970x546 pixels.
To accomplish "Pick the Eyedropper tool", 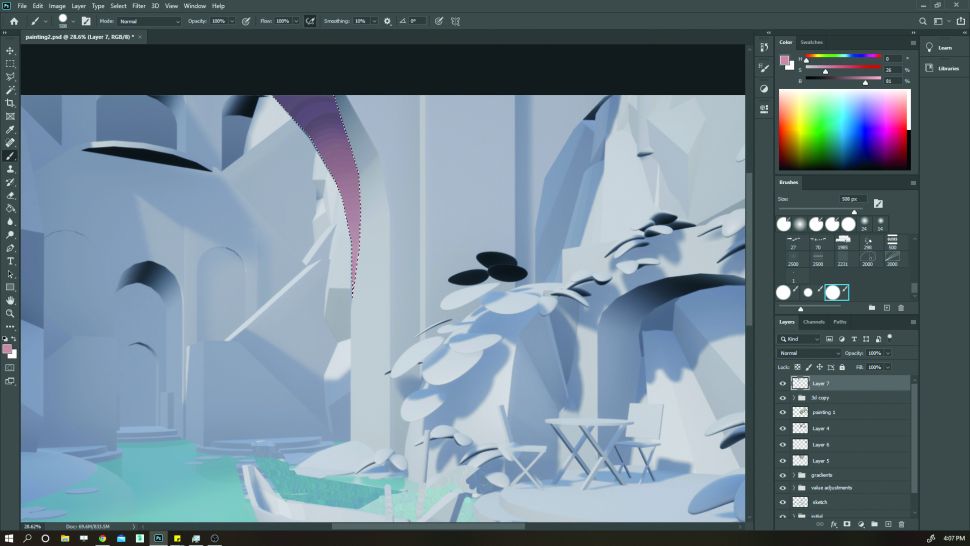I will (10, 130).
